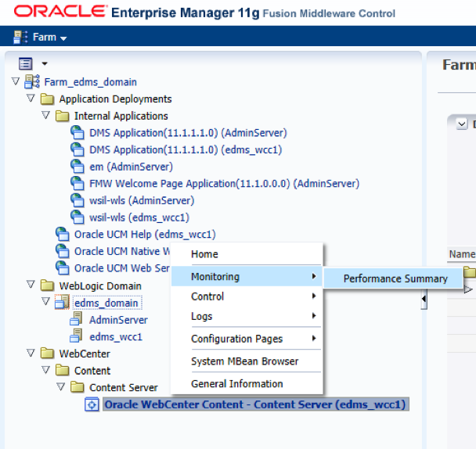
Task: Select the Farm_edms_domain link
Action: coord(91,82)
